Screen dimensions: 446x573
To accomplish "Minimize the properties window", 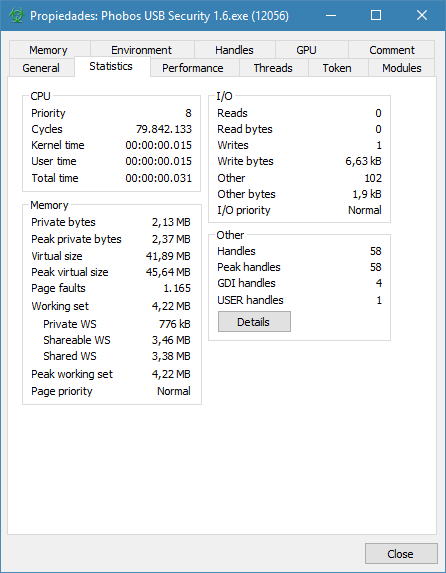I will point(331,15).
